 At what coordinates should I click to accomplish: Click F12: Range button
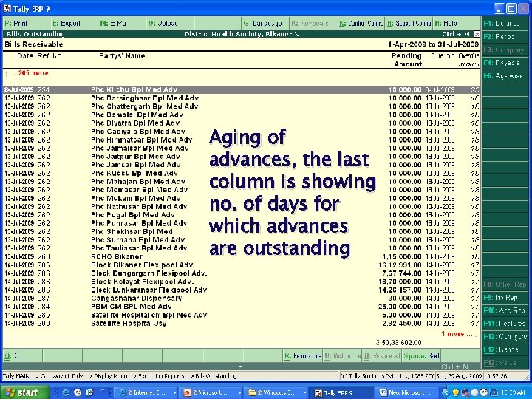click(x=505, y=349)
